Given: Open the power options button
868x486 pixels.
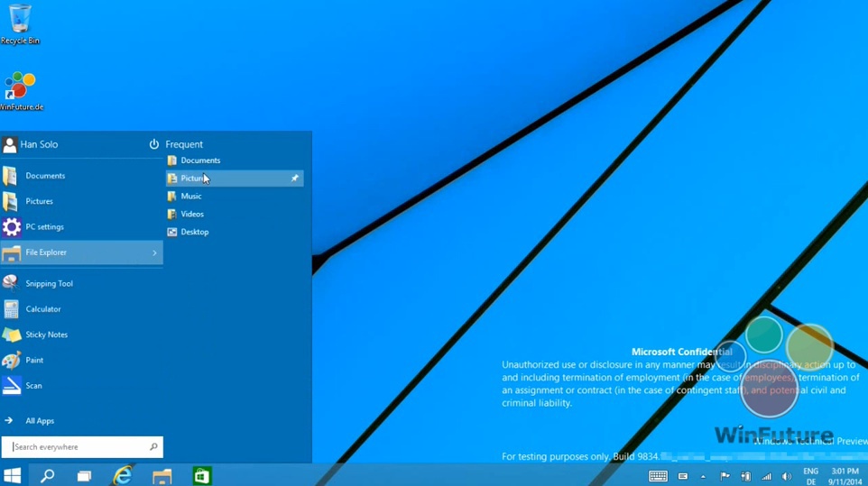Looking at the screenshot, I should 154,144.
